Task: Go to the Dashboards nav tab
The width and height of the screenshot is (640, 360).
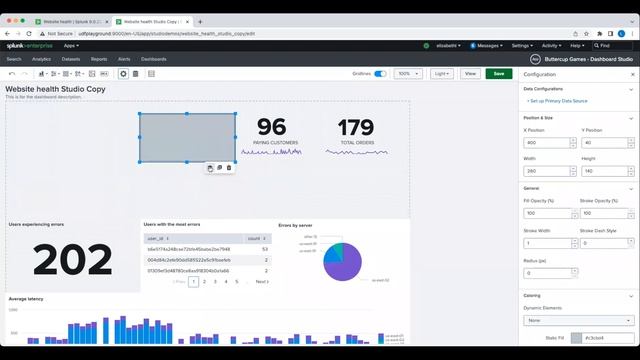Action: point(153,59)
